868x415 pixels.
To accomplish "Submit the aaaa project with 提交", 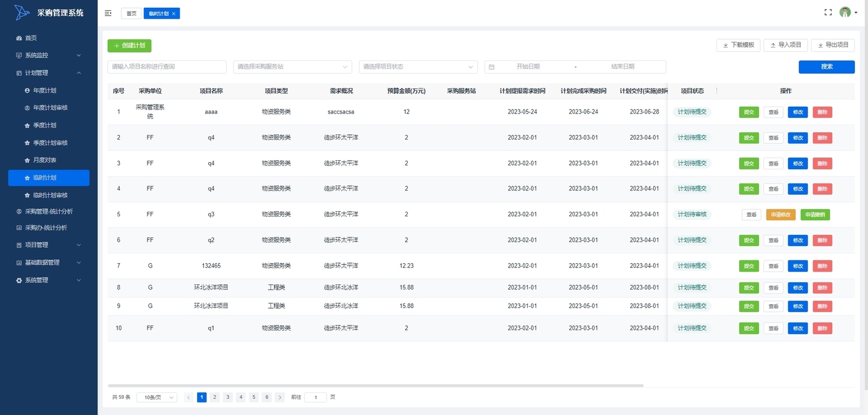I will click(x=749, y=112).
